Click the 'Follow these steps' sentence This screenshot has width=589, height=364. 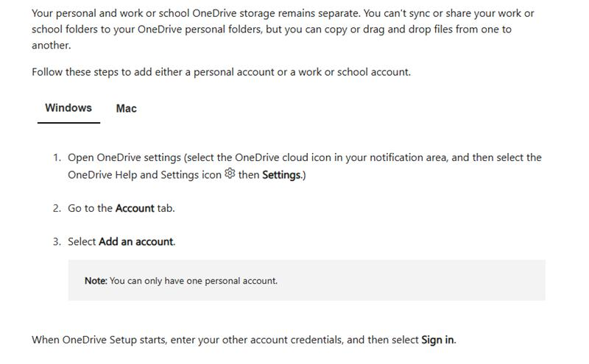pyautogui.click(x=222, y=72)
